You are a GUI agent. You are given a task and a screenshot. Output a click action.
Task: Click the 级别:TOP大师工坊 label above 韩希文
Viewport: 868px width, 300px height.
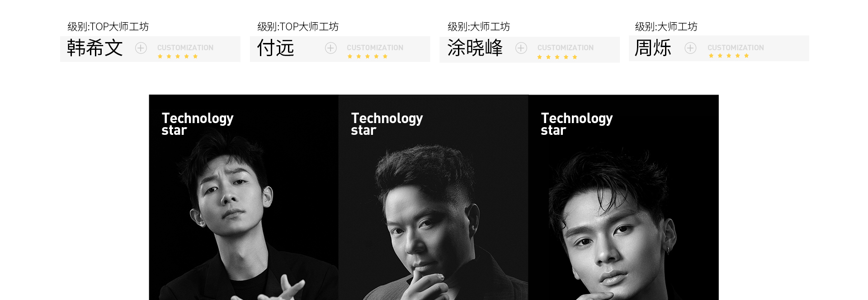pos(108,27)
